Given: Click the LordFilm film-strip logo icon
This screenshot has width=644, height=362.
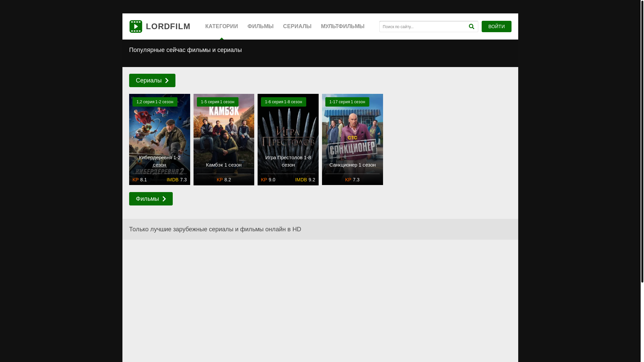Looking at the screenshot, I should coord(136,26).
